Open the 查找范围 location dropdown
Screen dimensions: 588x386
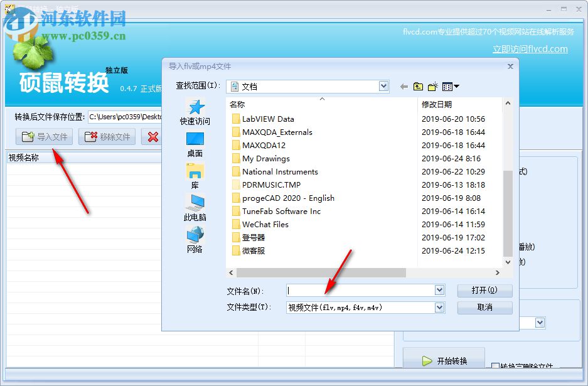click(x=382, y=86)
